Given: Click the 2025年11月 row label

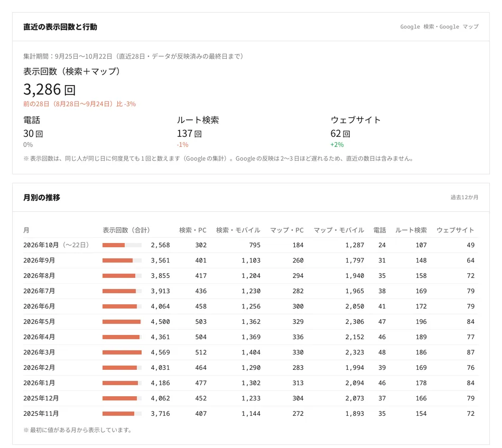Looking at the screenshot, I should click(41, 414).
